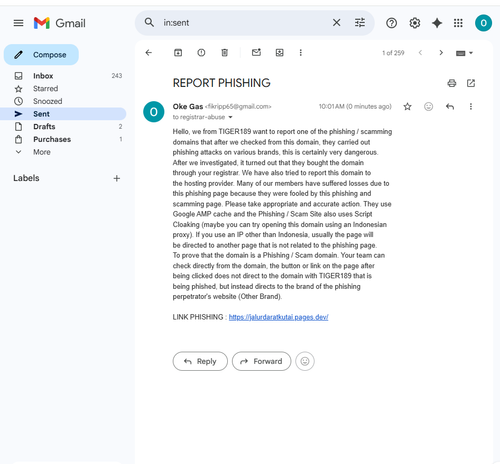Add emoji reaction in message header
The width and height of the screenshot is (500, 464).
pyautogui.click(x=428, y=107)
